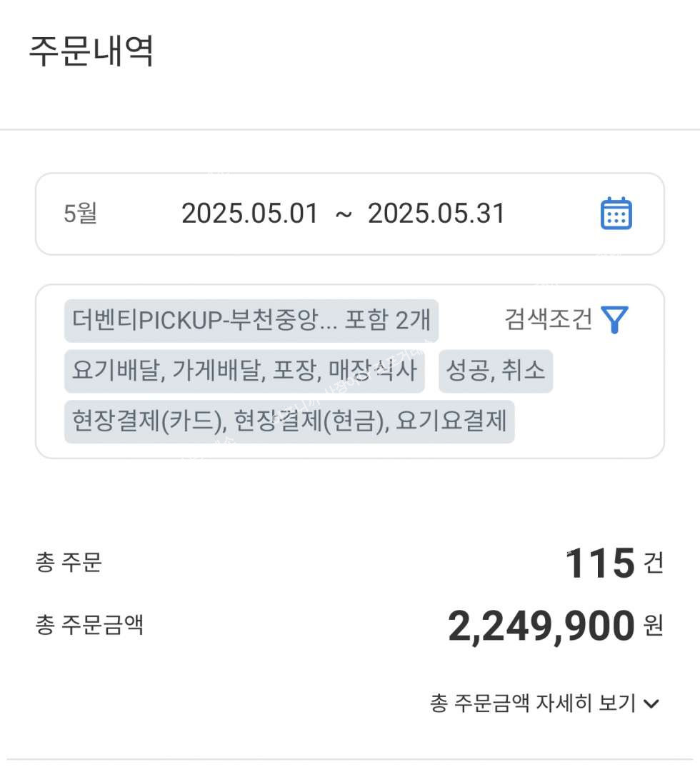Click the 검색조건 search conditions label
Viewport: 700px width, 777px height.
(x=548, y=320)
